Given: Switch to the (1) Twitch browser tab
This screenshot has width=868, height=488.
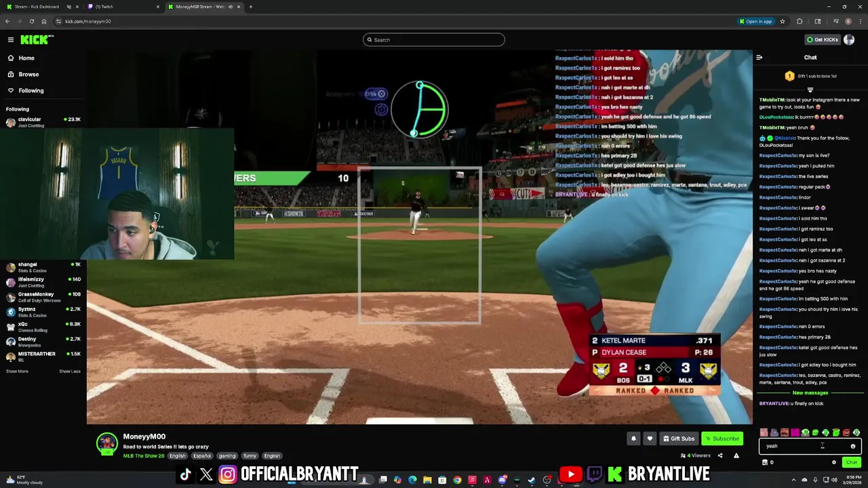Looking at the screenshot, I should (x=122, y=7).
